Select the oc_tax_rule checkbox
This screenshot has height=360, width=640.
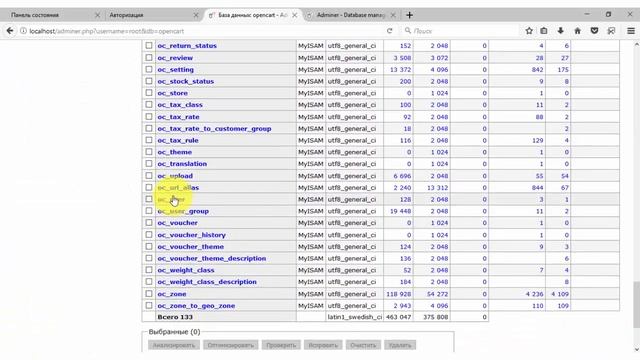pos(149,140)
